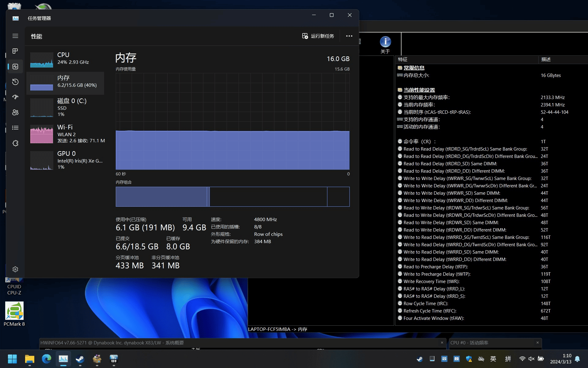Open the Task Manager hamburger navigation menu
Viewport: 588px width, 368px height.
(15, 36)
